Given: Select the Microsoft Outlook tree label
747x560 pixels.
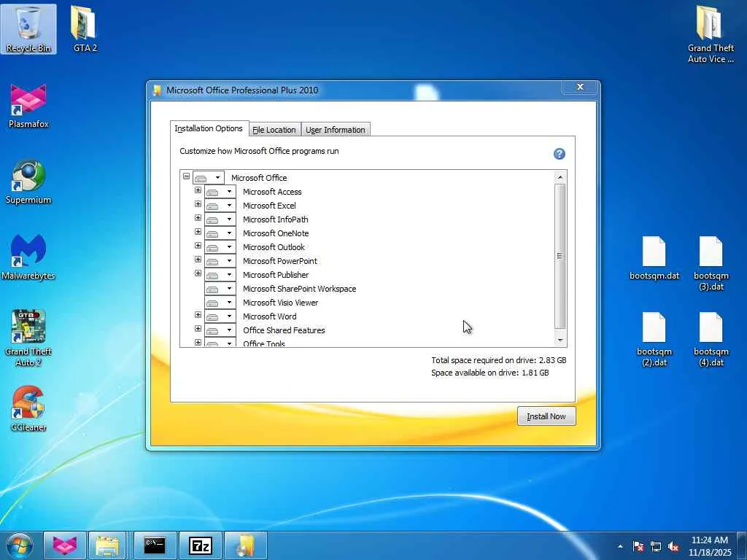Looking at the screenshot, I should coord(274,247).
